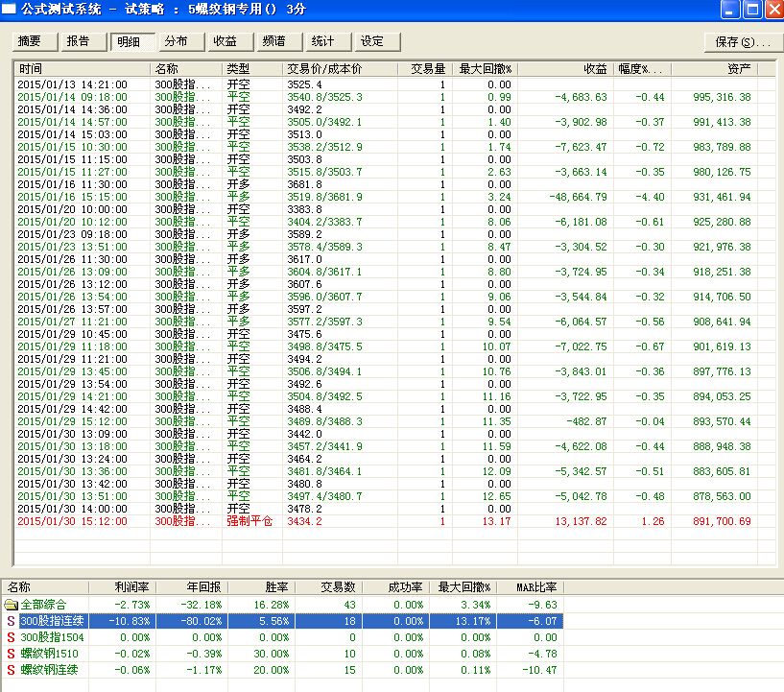Switch to the 摘要 tab
This screenshot has width=784, height=692.
coord(30,42)
